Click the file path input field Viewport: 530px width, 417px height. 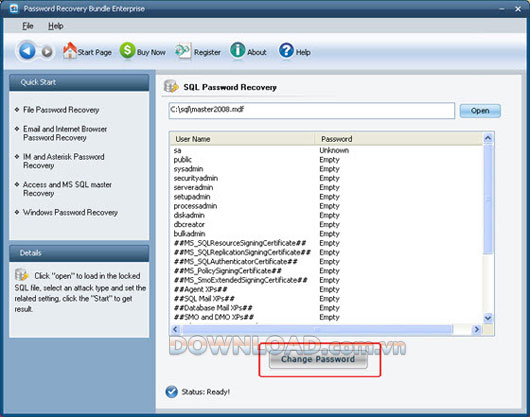tap(312, 111)
